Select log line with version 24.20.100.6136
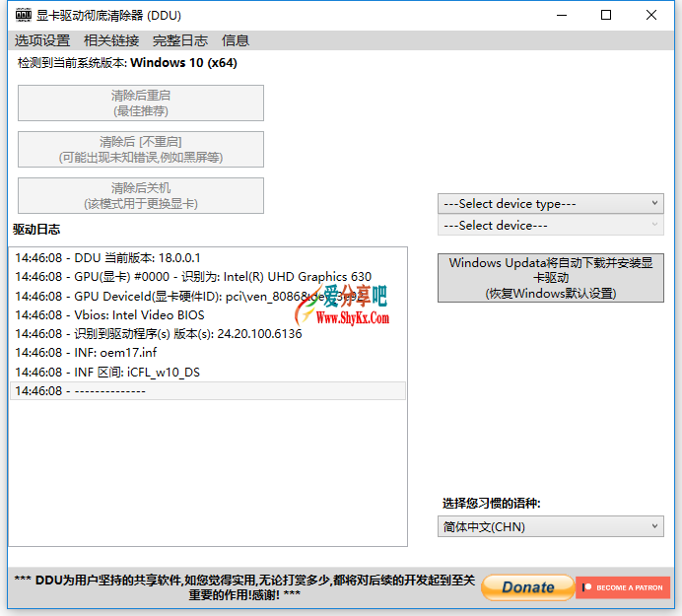The width and height of the screenshot is (682, 616). point(208,334)
